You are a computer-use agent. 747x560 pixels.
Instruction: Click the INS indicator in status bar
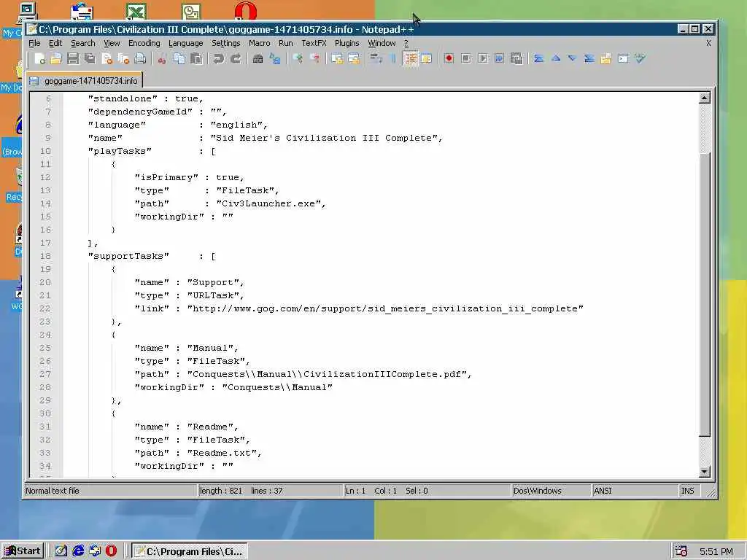point(687,491)
